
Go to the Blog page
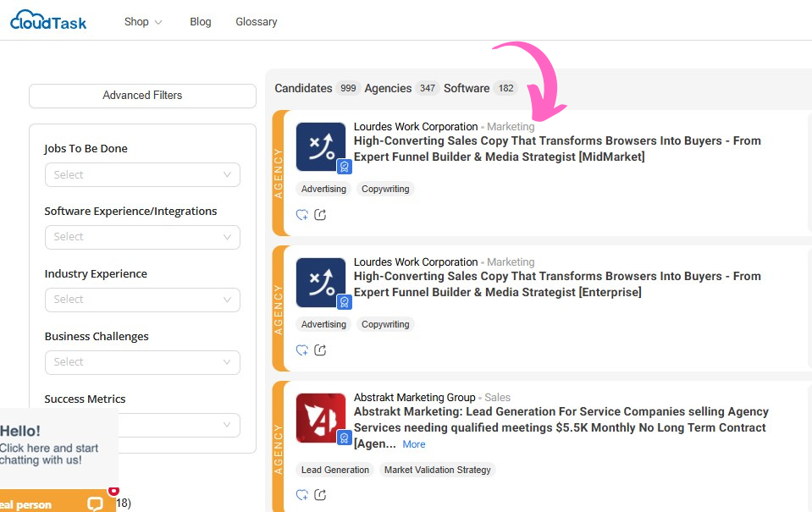[x=201, y=22]
